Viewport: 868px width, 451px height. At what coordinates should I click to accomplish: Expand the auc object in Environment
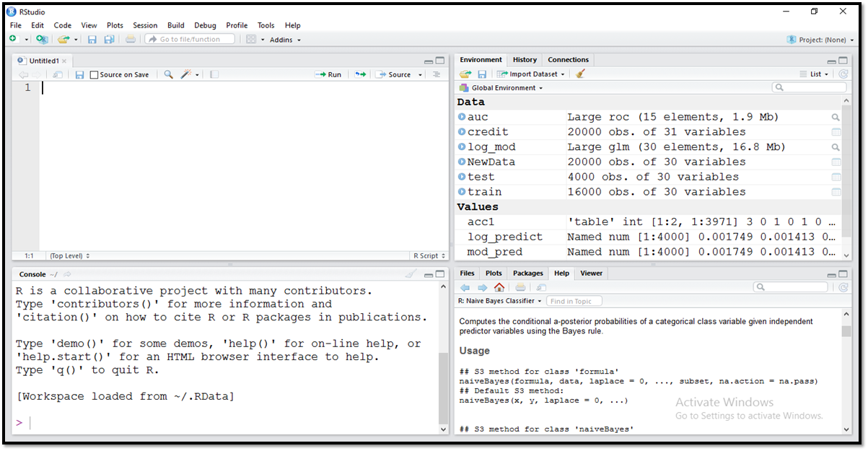pyautogui.click(x=460, y=116)
